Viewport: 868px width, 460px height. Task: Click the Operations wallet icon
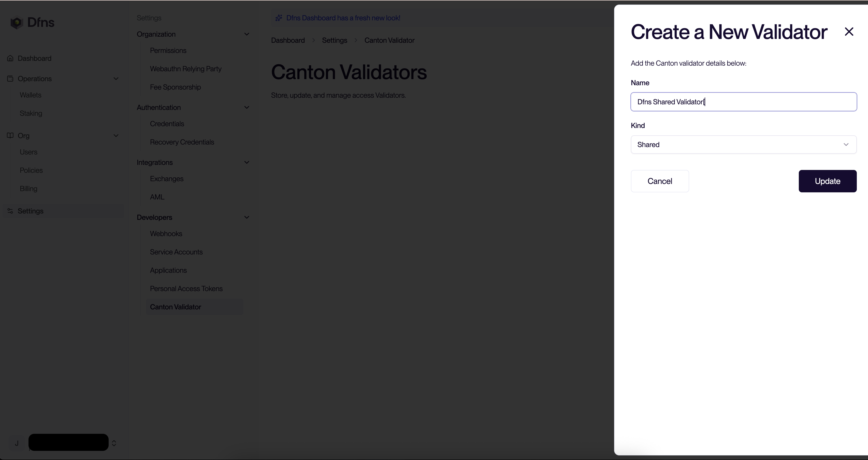tap(10, 79)
